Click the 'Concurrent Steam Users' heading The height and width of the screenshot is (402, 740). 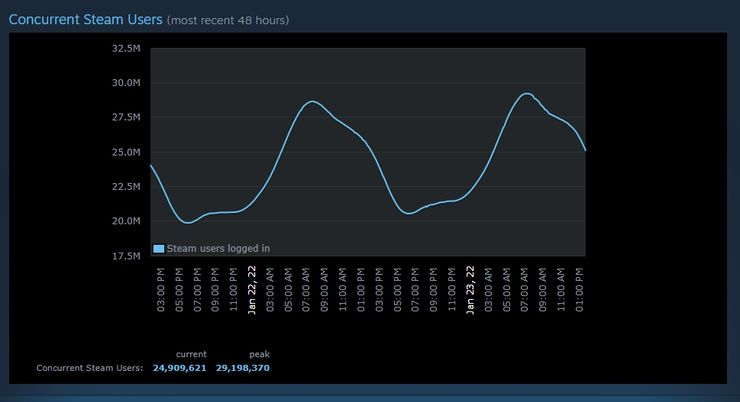(85, 19)
